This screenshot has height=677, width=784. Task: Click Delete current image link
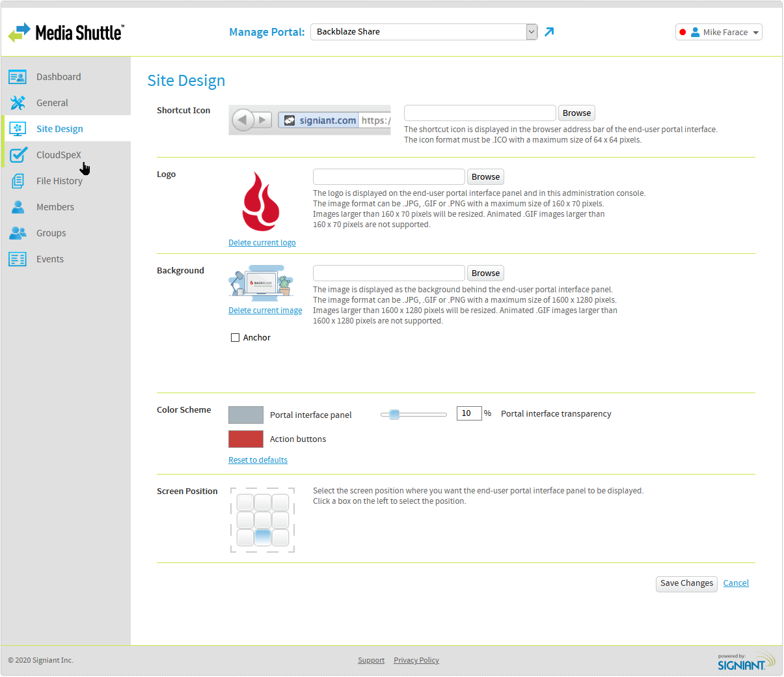coord(265,311)
